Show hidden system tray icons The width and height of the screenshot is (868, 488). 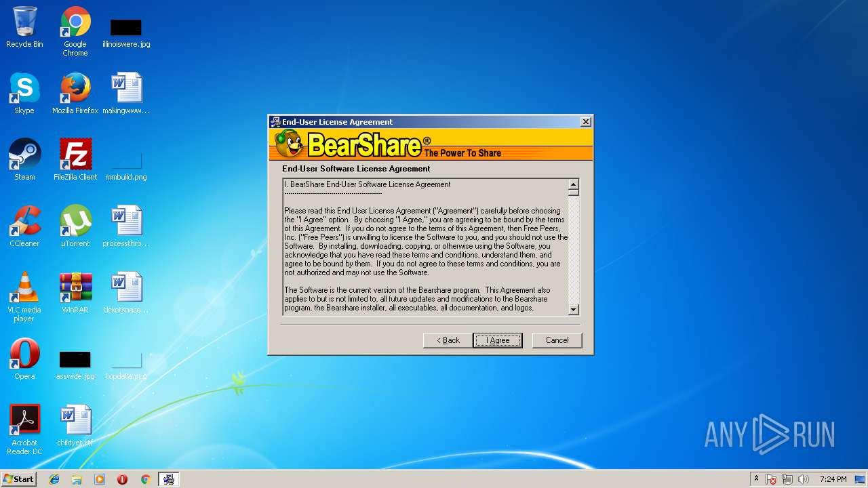pyautogui.click(x=756, y=479)
